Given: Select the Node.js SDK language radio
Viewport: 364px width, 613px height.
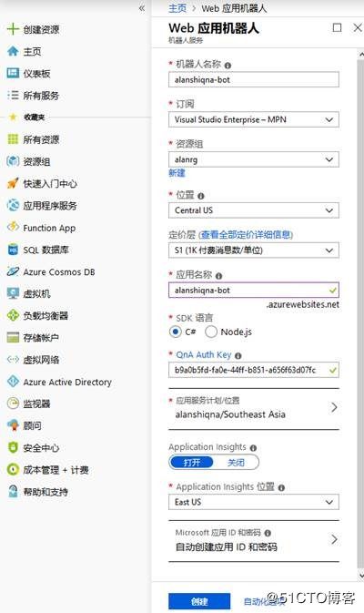Looking at the screenshot, I should pos(211,332).
